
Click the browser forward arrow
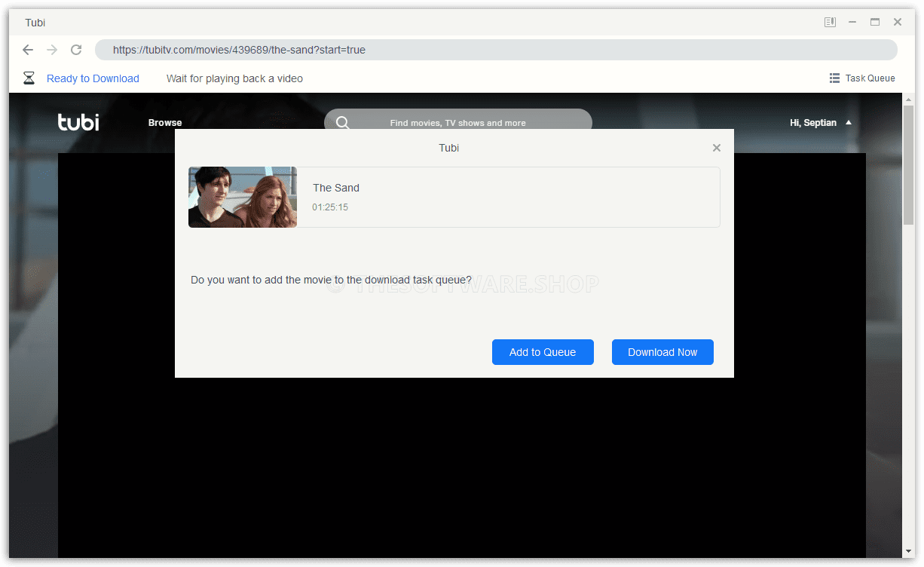pyautogui.click(x=52, y=50)
